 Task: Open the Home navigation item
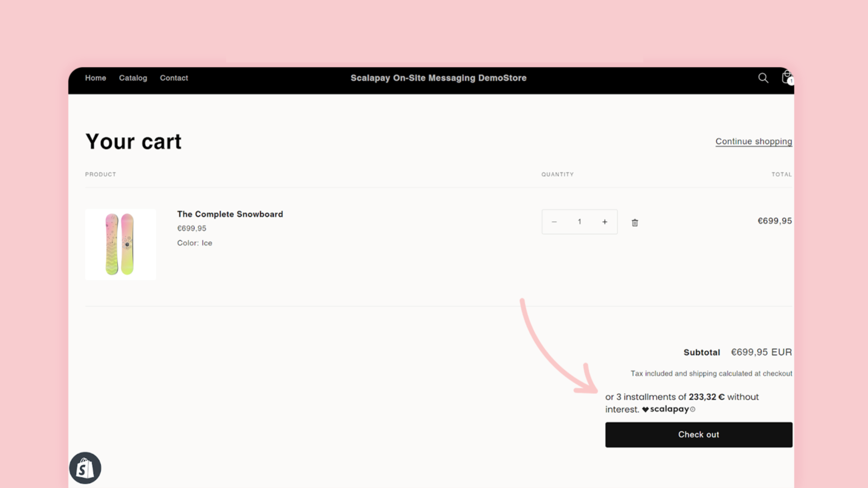95,78
